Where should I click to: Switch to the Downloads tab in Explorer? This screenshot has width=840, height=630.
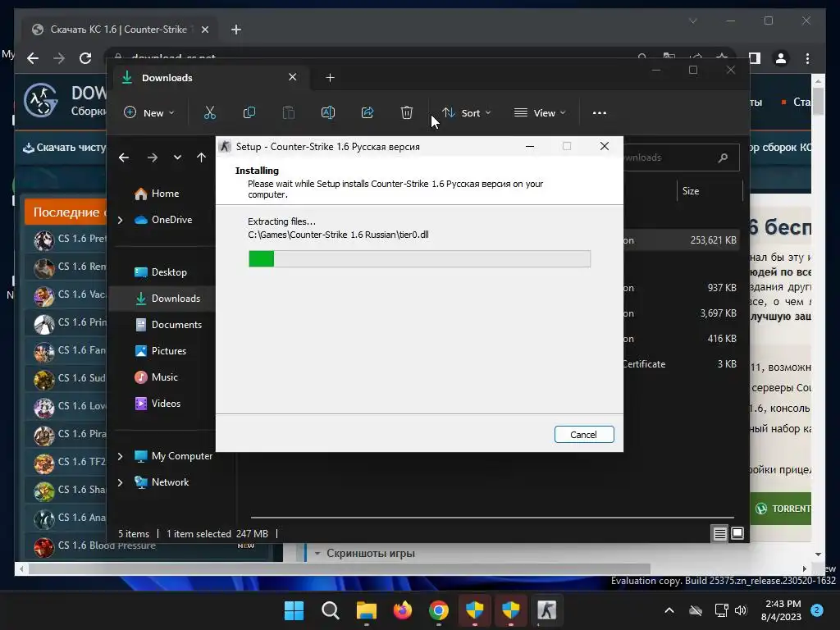(209, 78)
